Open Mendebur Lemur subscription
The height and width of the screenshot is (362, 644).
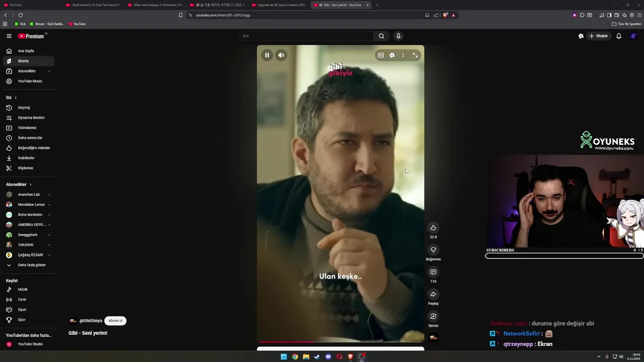click(x=29, y=205)
